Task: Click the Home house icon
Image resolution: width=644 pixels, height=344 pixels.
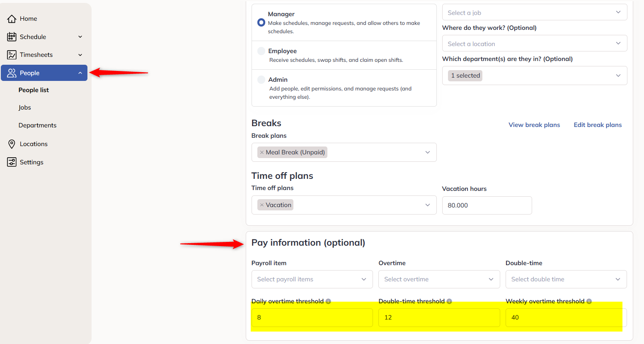Action: point(12,19)
